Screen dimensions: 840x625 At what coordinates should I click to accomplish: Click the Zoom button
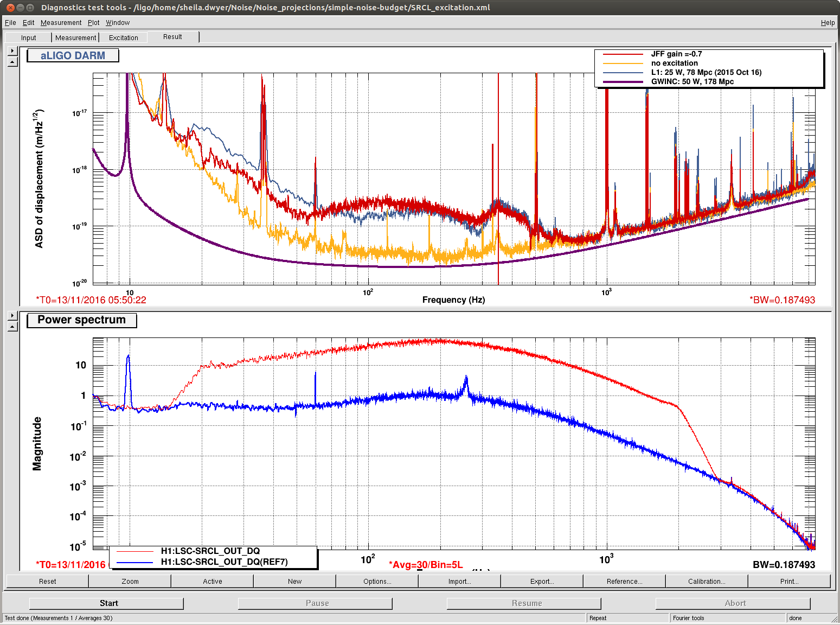tap(130, 581)
